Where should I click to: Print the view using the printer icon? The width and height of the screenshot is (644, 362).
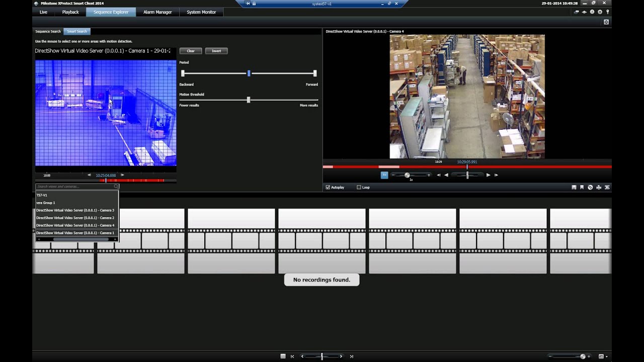click(x=599, y=187)
